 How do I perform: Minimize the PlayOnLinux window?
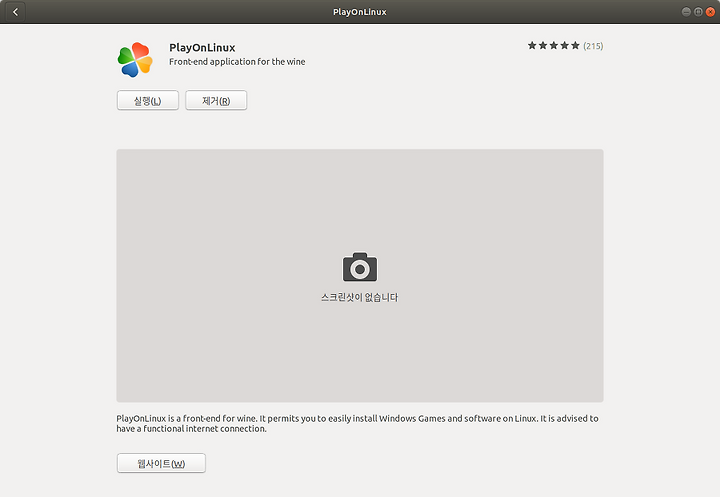[x=686, y=12]
